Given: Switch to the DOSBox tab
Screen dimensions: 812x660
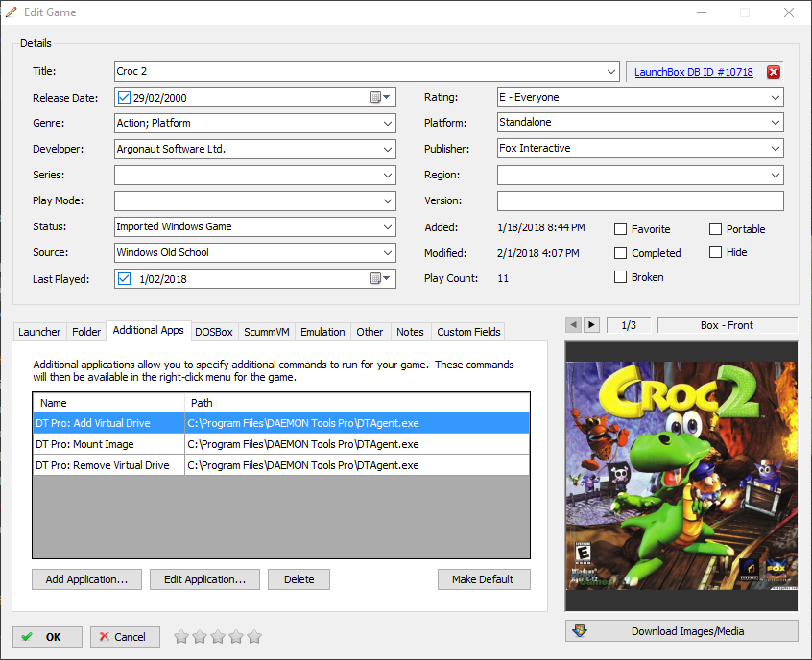Looking at the screenshot, I should click(x=214, y=332).
